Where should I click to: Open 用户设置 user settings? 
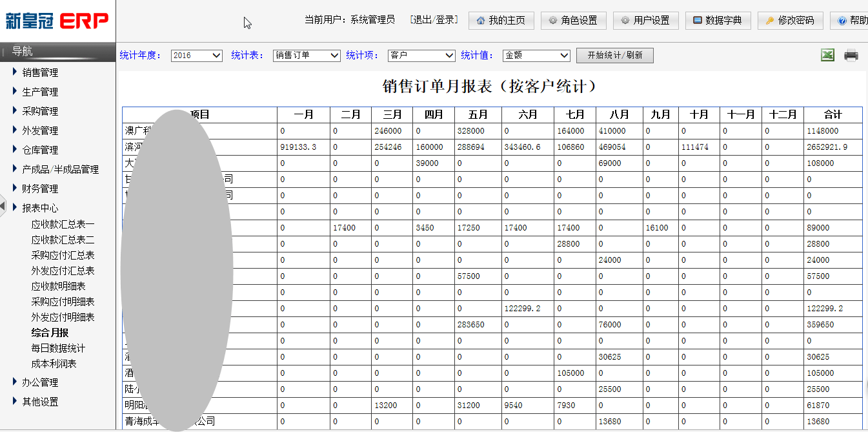[x=645, y=21]
